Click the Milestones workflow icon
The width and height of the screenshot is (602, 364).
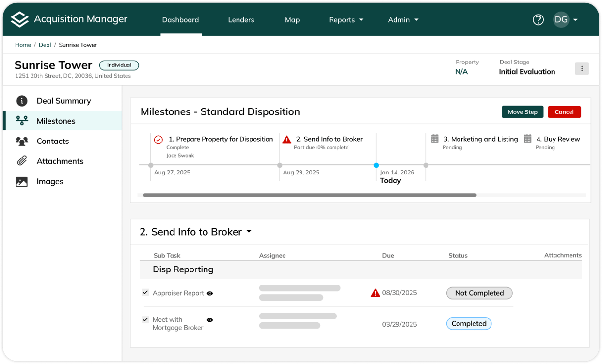pyautogui.click(x=22, y=121)
